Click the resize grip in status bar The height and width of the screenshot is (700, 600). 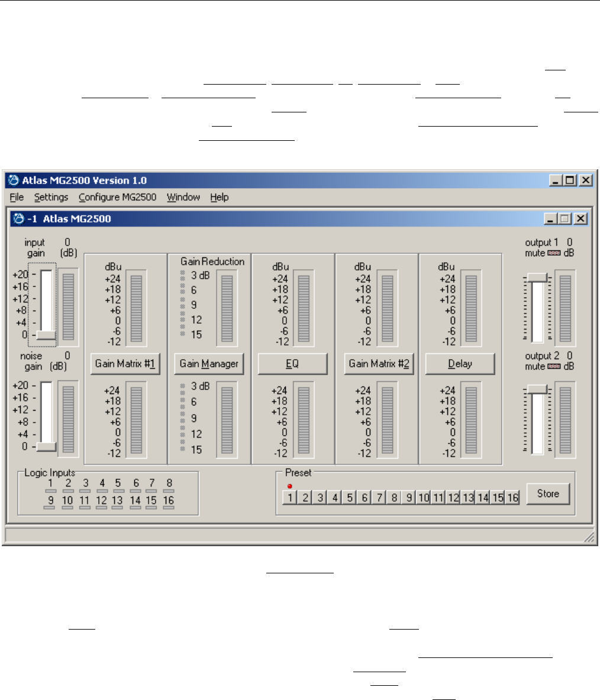point(590,537)
